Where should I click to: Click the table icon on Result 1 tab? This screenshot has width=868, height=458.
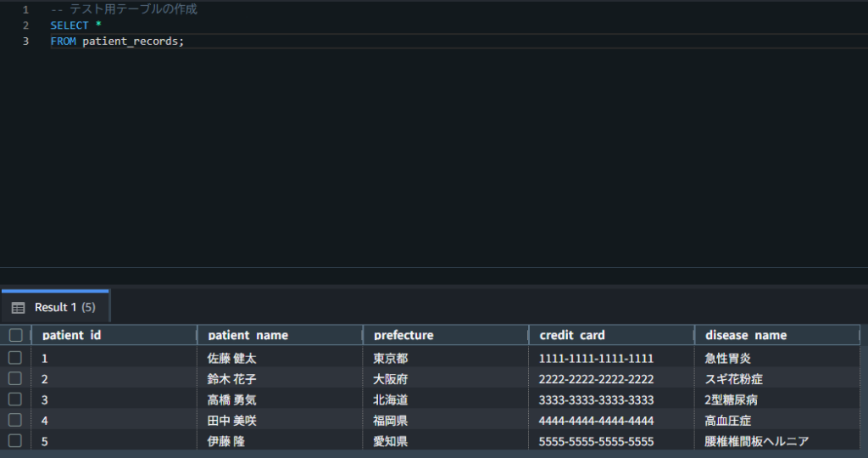pyautogui.click(x=19, y=307)
